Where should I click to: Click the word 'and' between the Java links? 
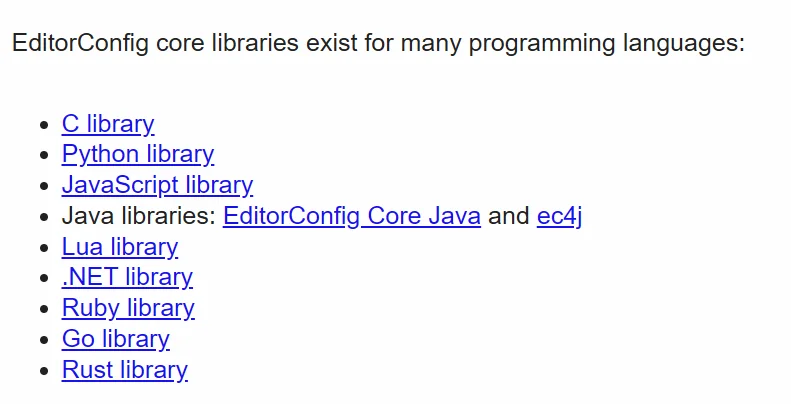[508, 216]
